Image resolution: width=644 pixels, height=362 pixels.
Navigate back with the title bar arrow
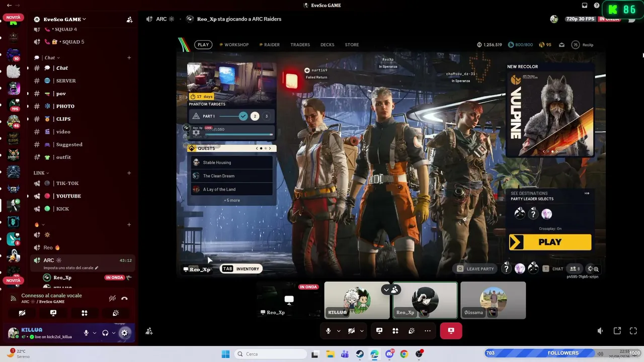[x=9, y=6]
